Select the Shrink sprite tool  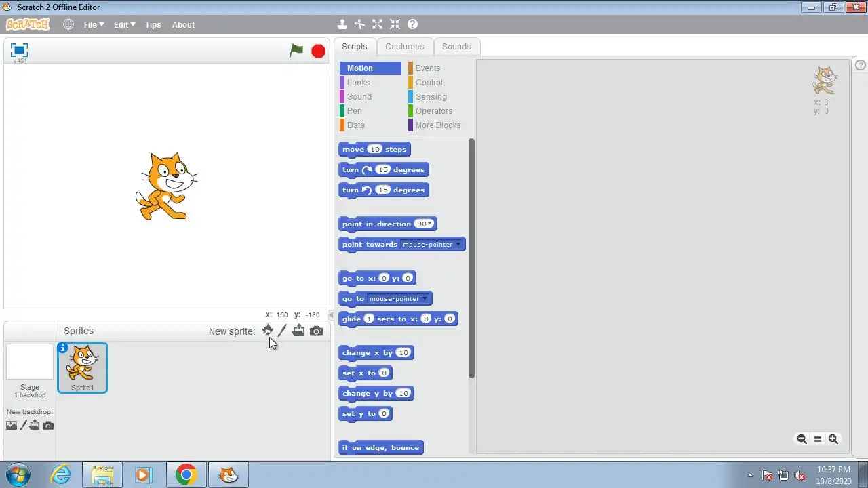395,24
